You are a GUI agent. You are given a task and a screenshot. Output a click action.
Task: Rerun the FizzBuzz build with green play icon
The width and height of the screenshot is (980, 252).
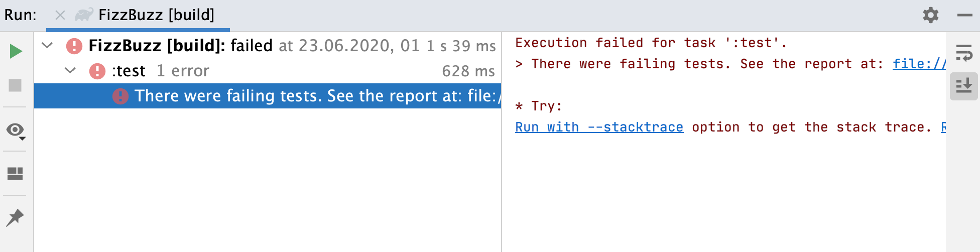tap(16, 51)
